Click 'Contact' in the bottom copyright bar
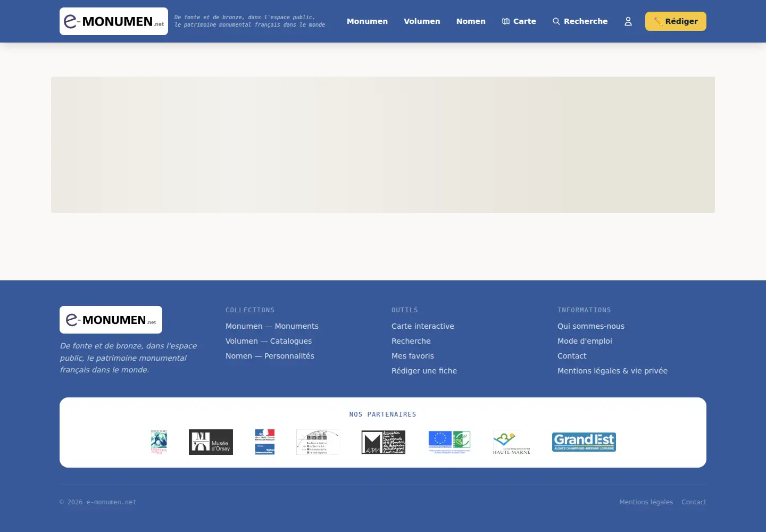The height and width of the screenshot is (532, 766). (x=694, y=502)
